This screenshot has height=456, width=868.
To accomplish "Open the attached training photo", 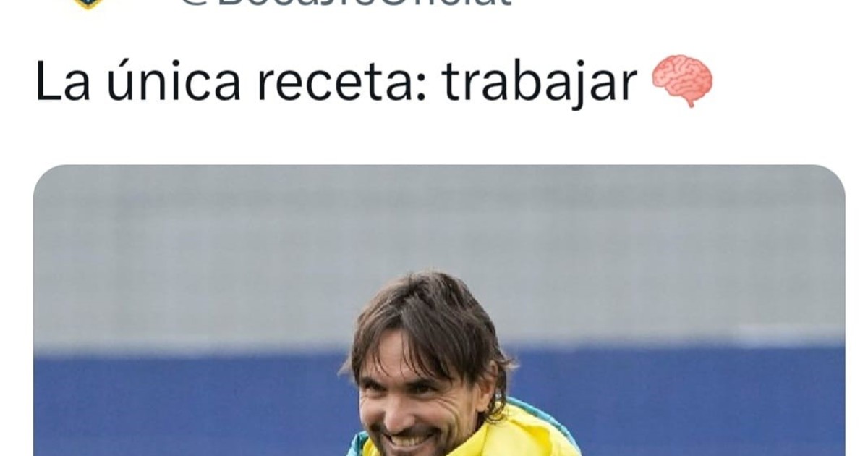I will tap(439, 311).
